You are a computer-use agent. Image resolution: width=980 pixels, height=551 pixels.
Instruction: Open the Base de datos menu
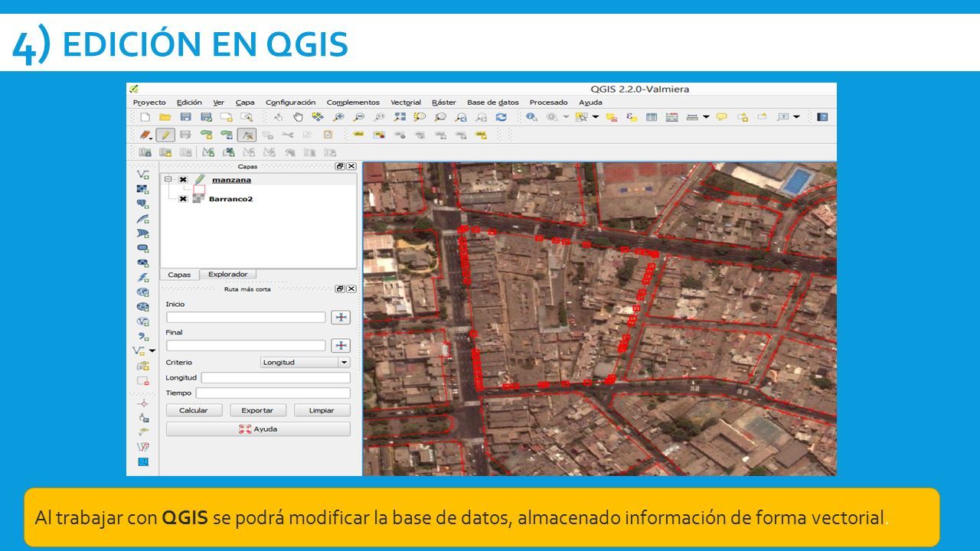click(x=493, y=103)
